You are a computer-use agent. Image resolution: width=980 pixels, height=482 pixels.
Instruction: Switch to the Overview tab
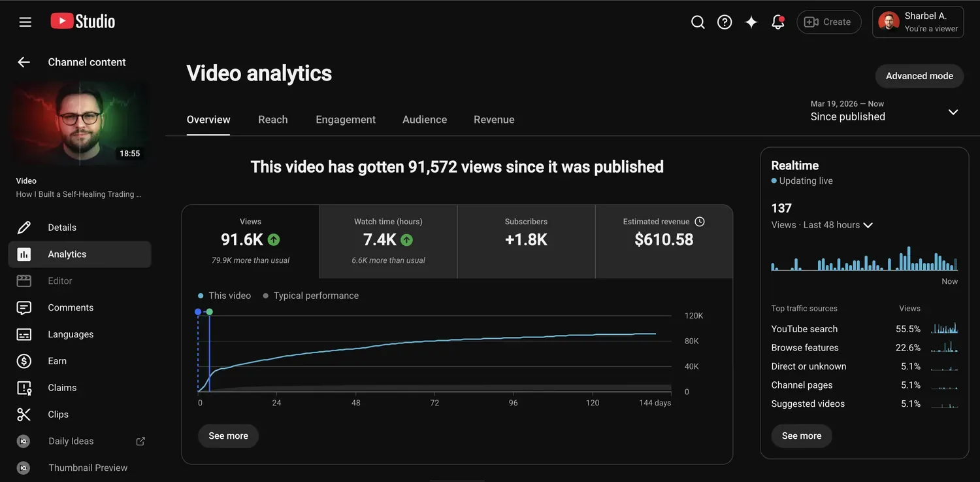(x=208, y=120)
